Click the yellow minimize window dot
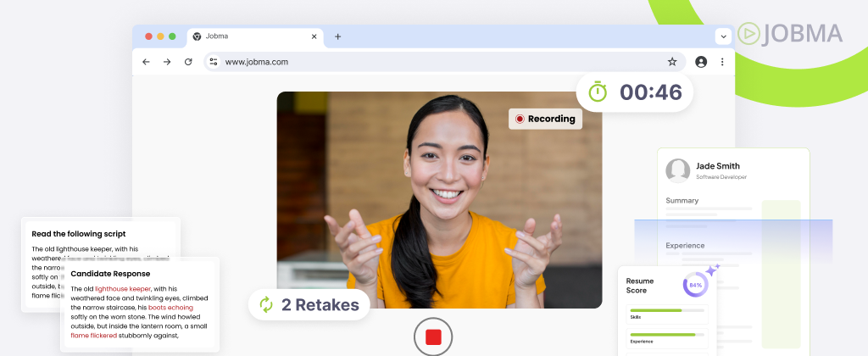The width and height of the screenshot is (868, 356). coord(160,36)
